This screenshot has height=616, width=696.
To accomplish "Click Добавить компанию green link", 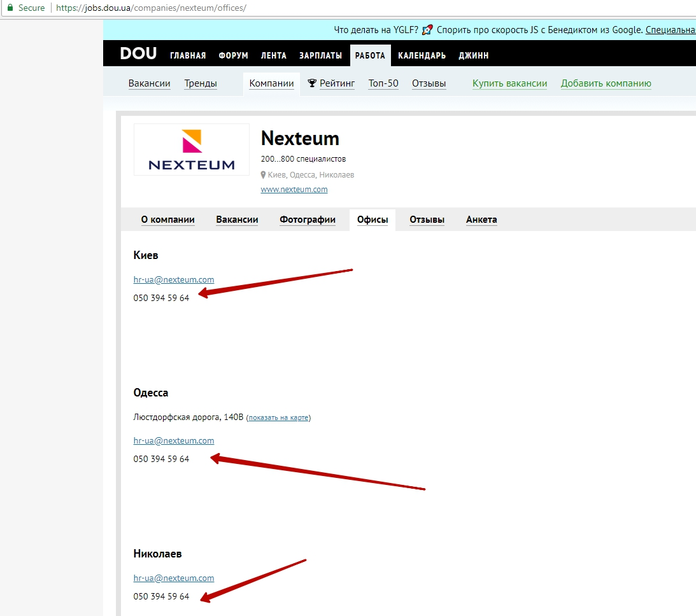I will pos(606,83).
